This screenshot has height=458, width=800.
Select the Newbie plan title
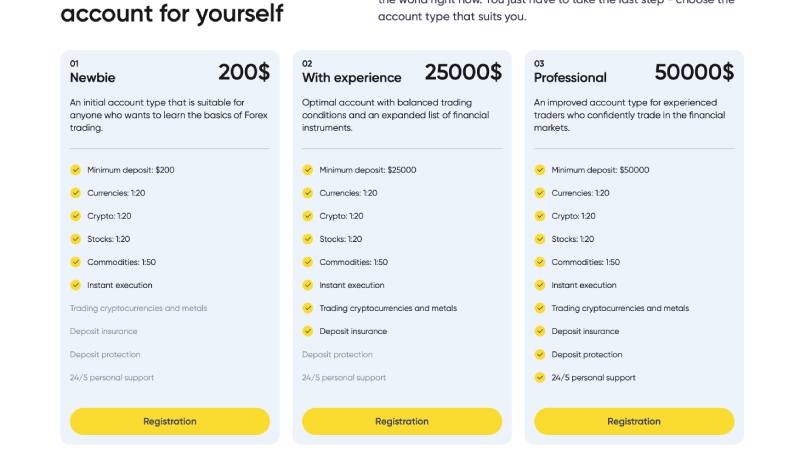coord(92,78)
